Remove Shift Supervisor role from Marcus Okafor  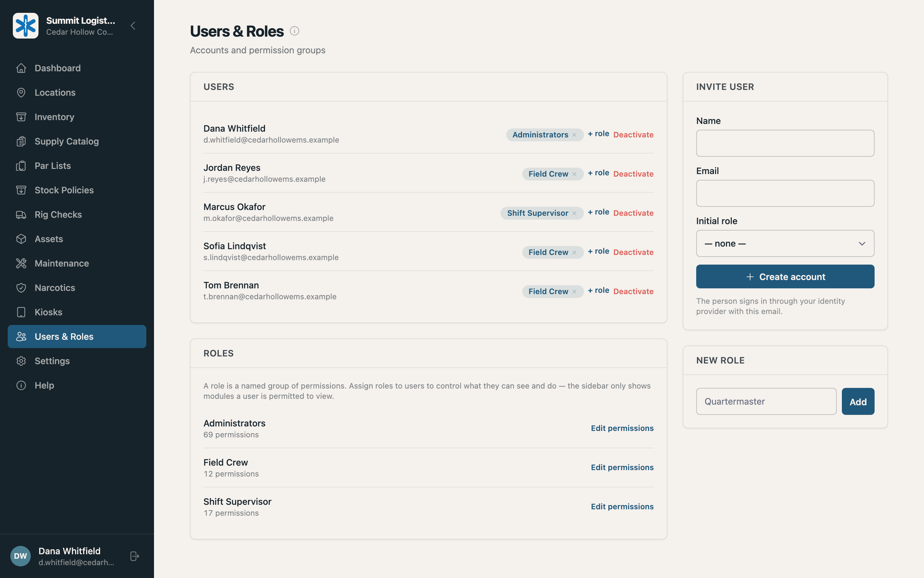coord(574,213)
